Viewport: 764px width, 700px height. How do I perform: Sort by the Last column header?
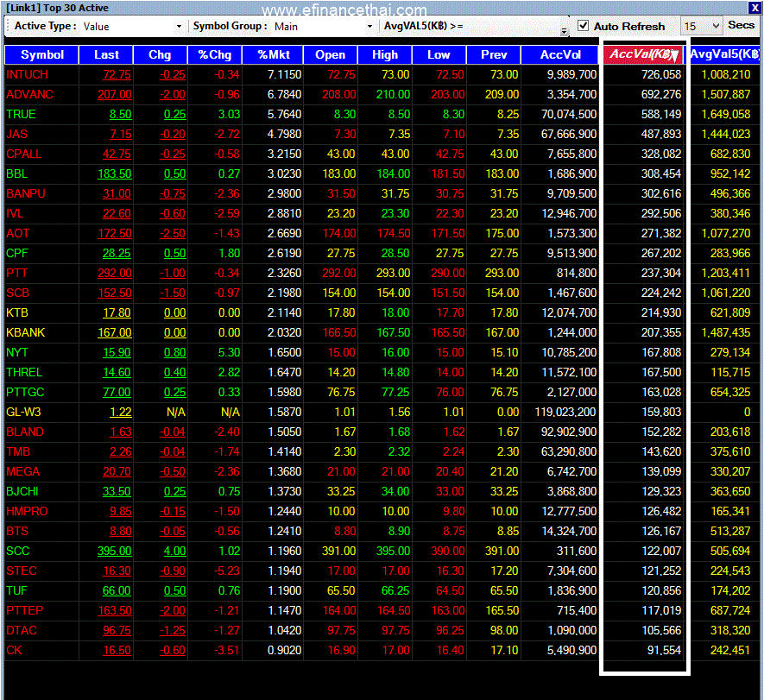click(106, 54)
